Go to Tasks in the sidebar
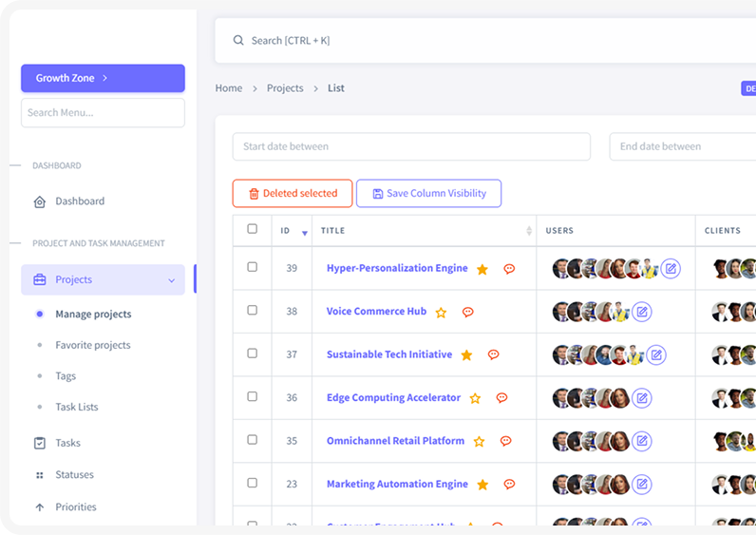This screenshot has height=535, width=756. (67, 443)
